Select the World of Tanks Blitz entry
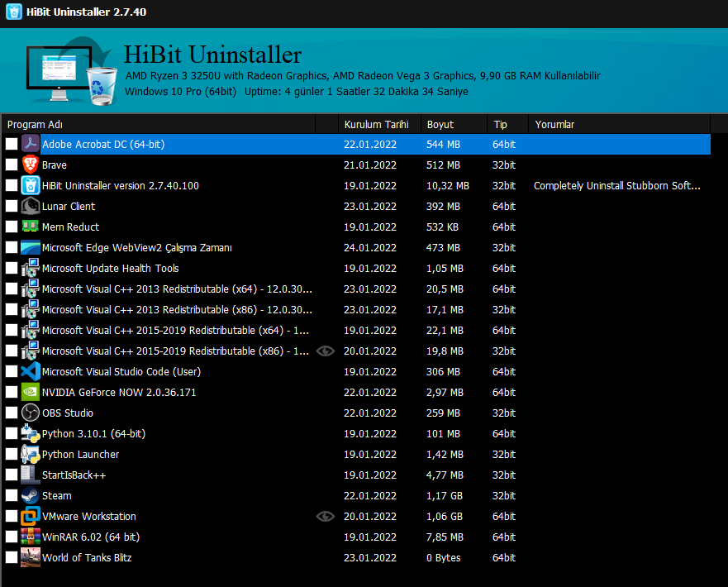This screenshot has height=587, width=728. pyautogui.click(x=87, y=557)
